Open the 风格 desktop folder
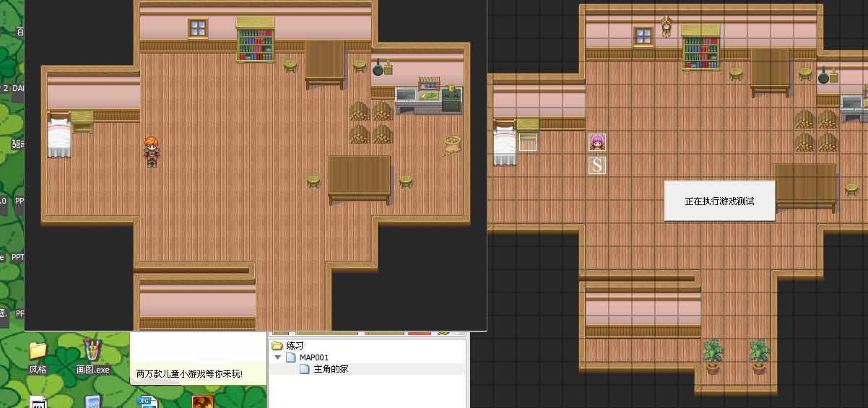Screen dimensions: 868x408 [x=38, y=356]
